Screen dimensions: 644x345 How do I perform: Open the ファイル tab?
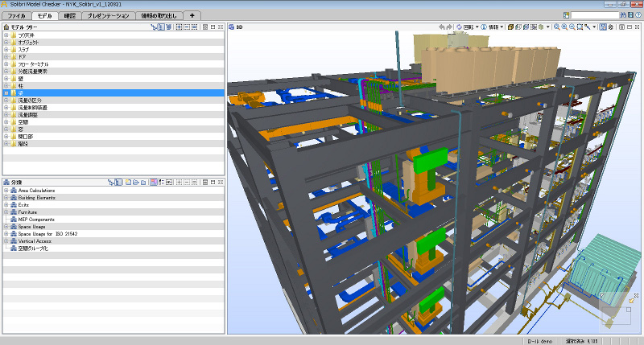16,15
